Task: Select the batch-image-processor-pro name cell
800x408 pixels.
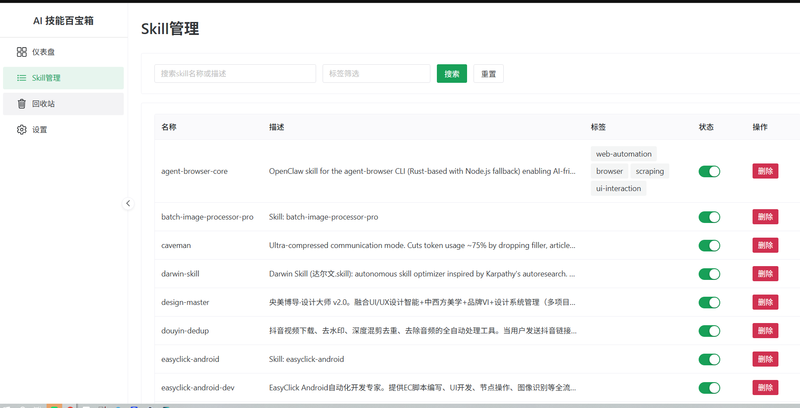Action: tap(207, 217)
